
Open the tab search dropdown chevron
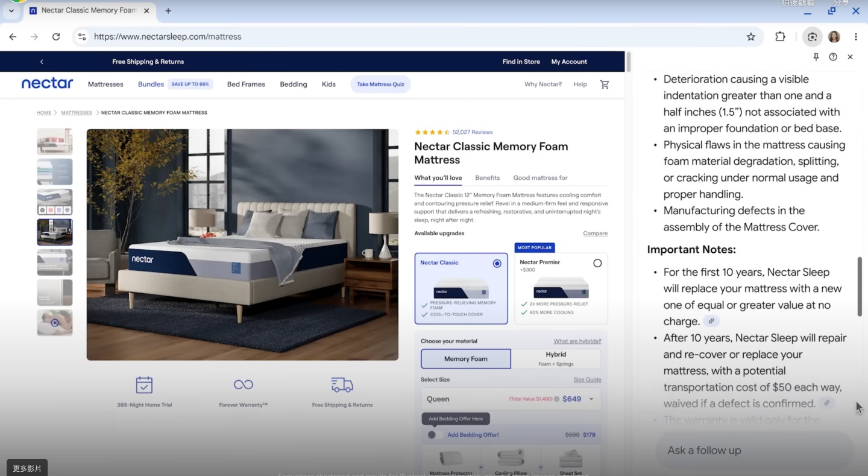(11, 11)
